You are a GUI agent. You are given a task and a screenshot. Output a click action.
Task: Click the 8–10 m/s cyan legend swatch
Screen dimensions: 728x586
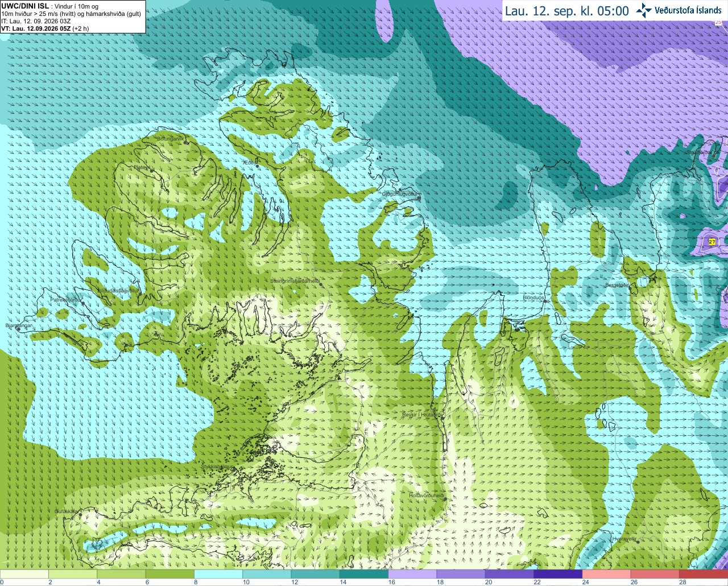[218, 574]
